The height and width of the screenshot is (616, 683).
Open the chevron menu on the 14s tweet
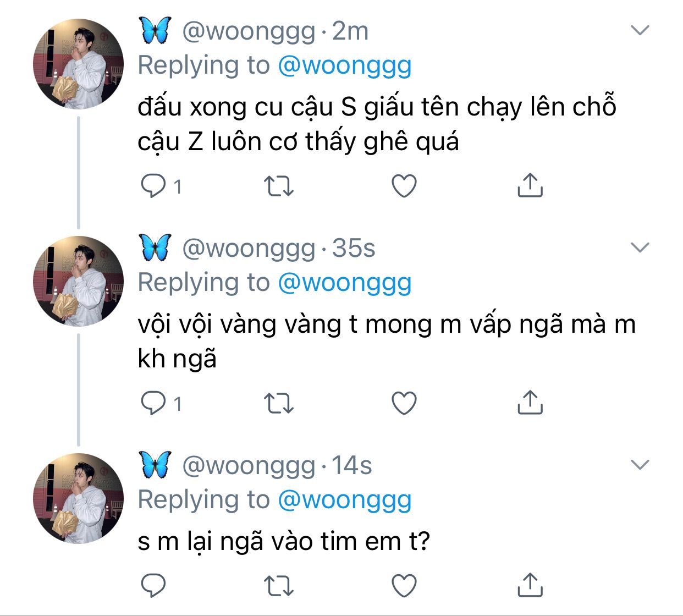pos(640,465)
